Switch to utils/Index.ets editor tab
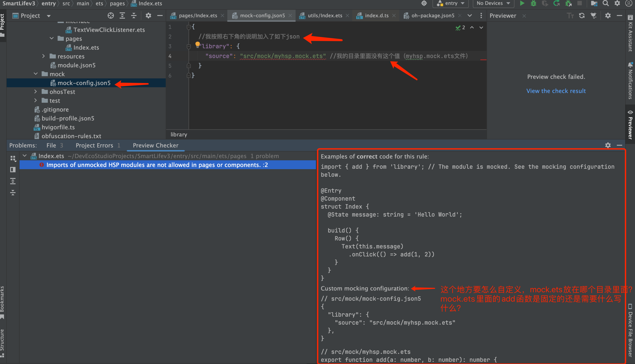The image size is (635, 364). click(x=325, y=15)
